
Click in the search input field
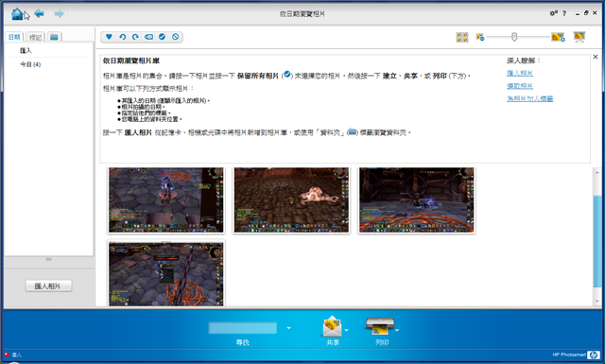[x=242, y=328]
